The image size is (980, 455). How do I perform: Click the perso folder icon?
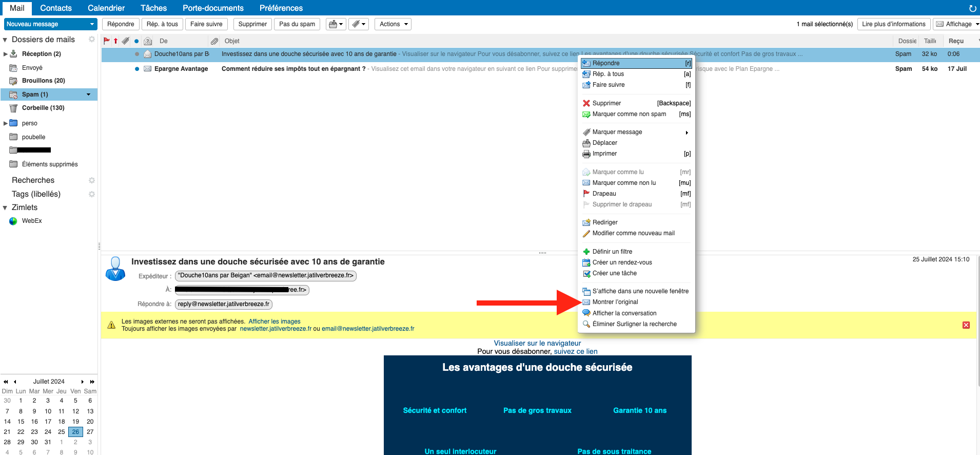pyautogui.click(x=14, y=123)
